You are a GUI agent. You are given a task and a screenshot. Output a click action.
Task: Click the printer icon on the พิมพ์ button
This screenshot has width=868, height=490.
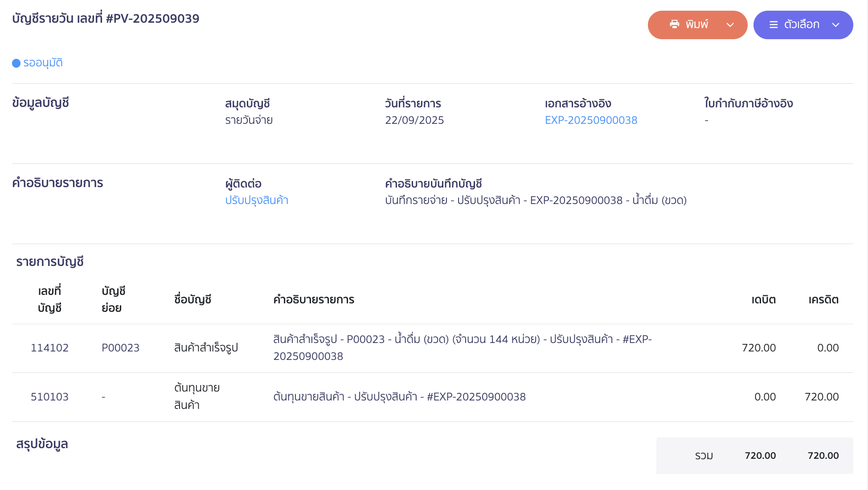675,24
